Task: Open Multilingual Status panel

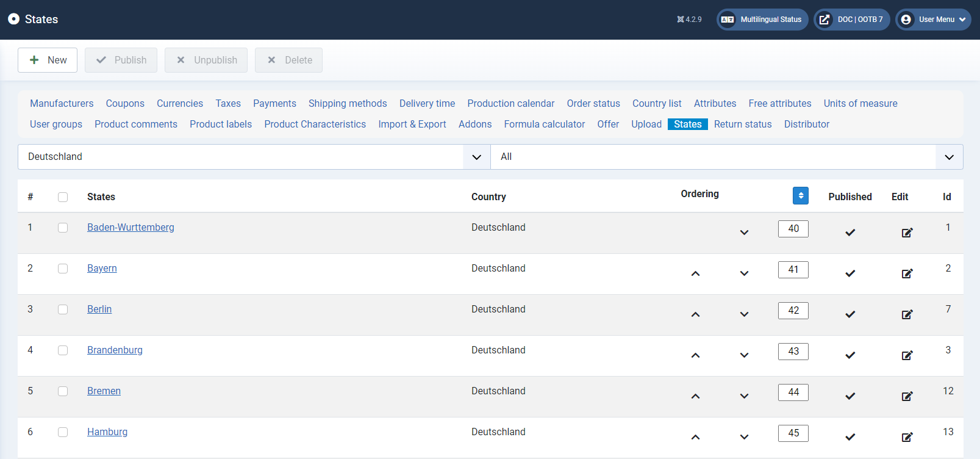Action: (x=762, y=20)
